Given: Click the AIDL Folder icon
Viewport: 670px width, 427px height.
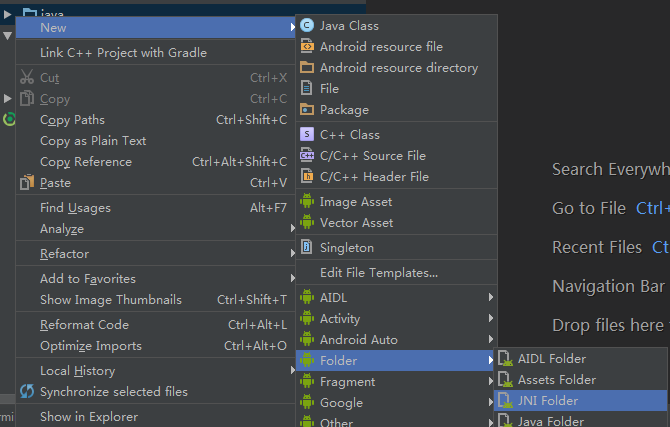Looking at the screenshot, I should tap(505, 359).
